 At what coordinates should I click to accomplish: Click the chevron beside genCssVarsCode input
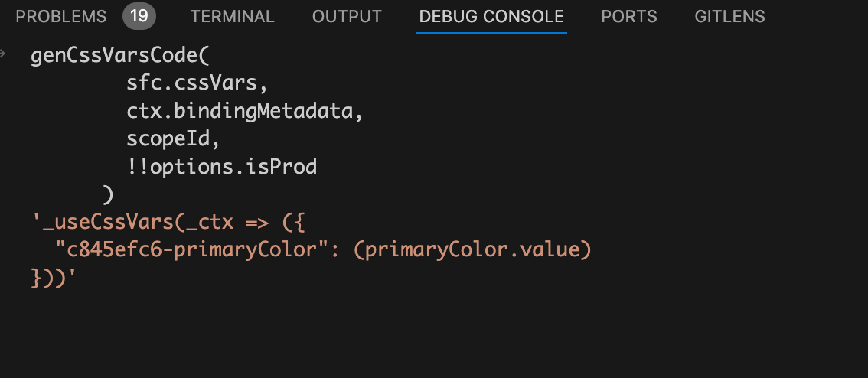4,55
